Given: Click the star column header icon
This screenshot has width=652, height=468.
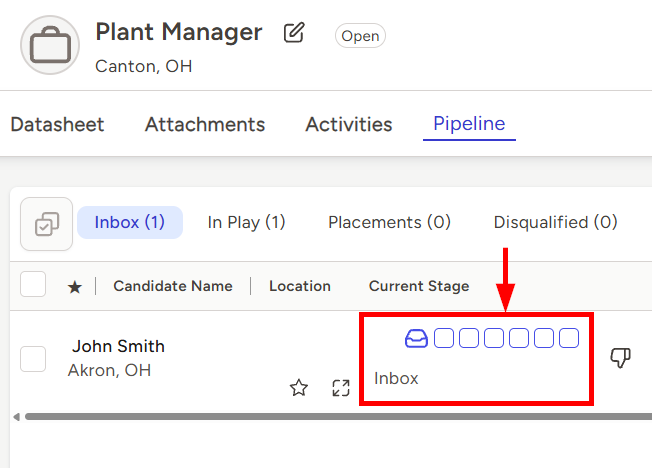Looking at the screenshot, I should [x=74, y=287].
